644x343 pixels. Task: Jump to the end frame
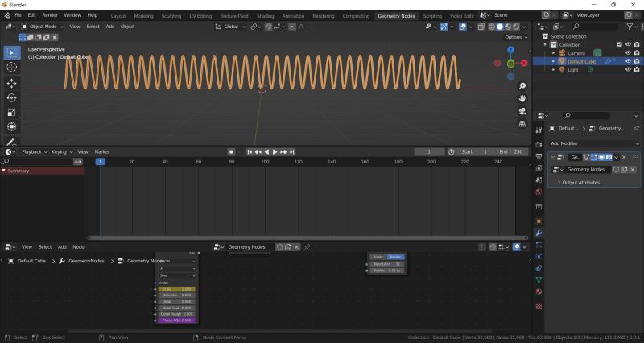pyautogui.click(x=292, y=151)
